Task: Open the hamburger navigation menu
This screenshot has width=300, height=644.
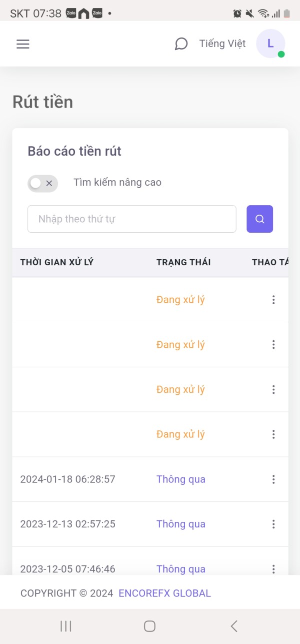Action: (23, 44)
